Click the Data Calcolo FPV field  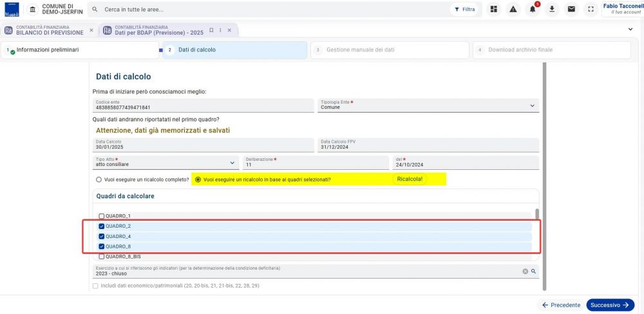428,145
